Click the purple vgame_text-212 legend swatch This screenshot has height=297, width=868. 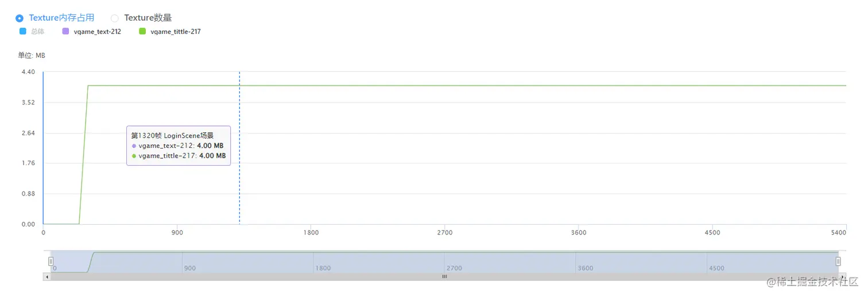point(65,32)
